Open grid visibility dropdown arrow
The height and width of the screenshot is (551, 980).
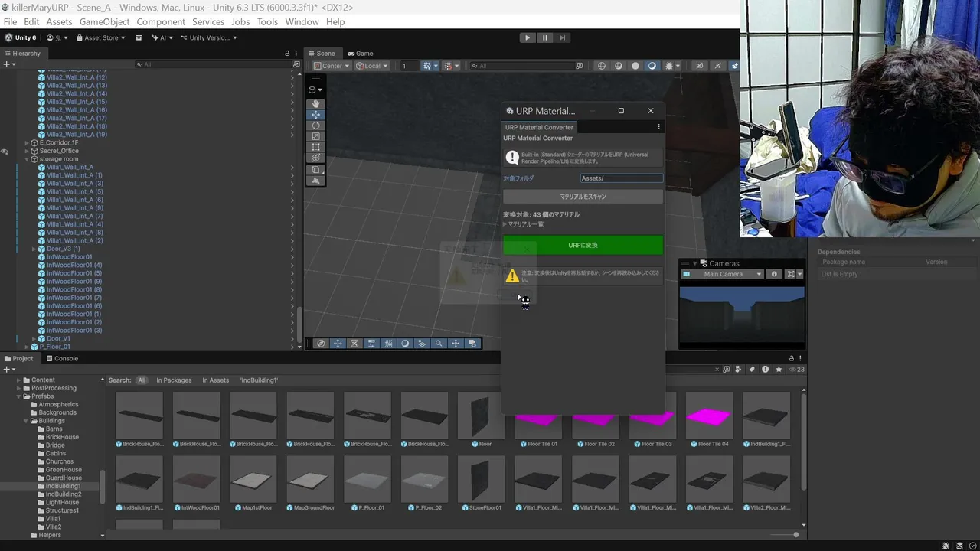436,66
